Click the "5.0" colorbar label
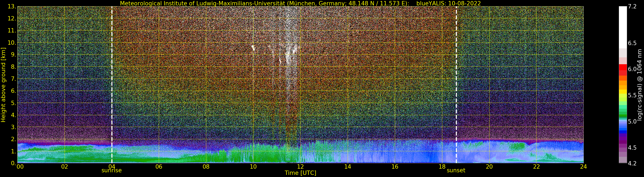This screenshot has height=177, width=644. pos(632,121)
